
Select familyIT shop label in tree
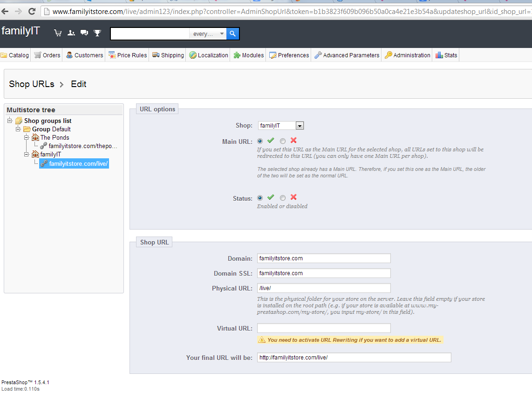(x=51, y=154)
